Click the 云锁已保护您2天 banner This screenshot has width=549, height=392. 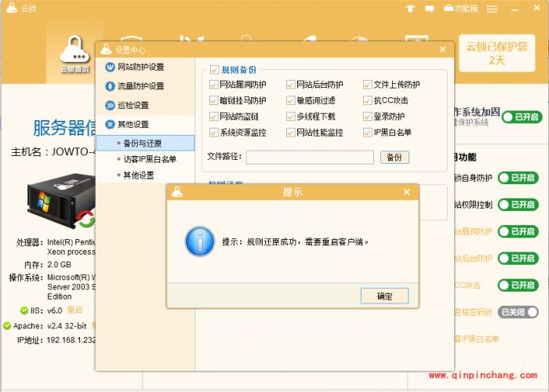coord(496,53)
